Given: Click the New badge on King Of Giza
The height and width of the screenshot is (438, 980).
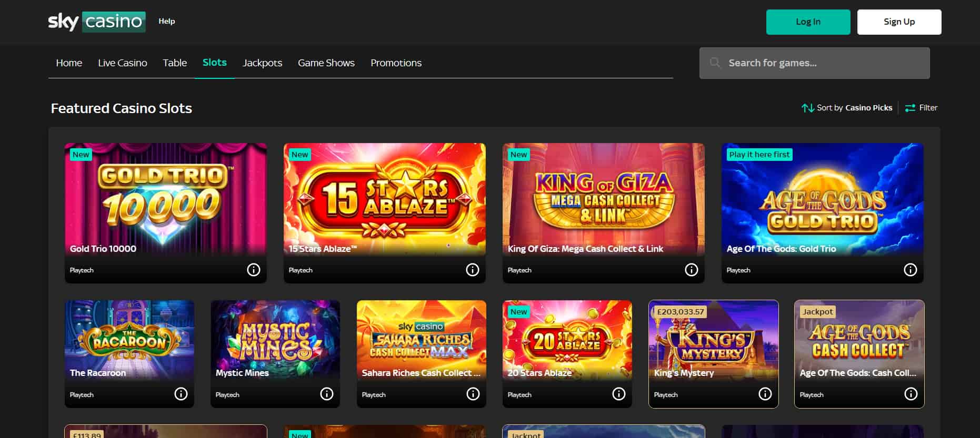Looking at the screenshot, I should [x=518, y=155].
